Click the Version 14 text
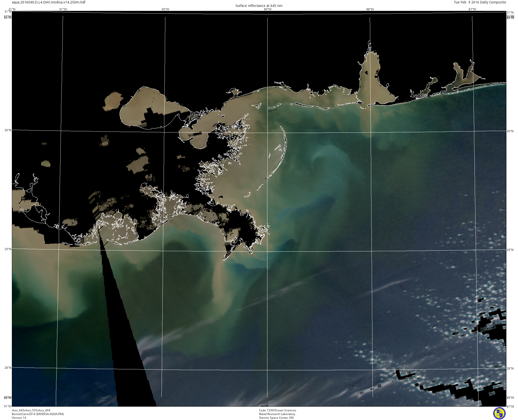This screenshot has height=420, width=518. pos(19,418)
